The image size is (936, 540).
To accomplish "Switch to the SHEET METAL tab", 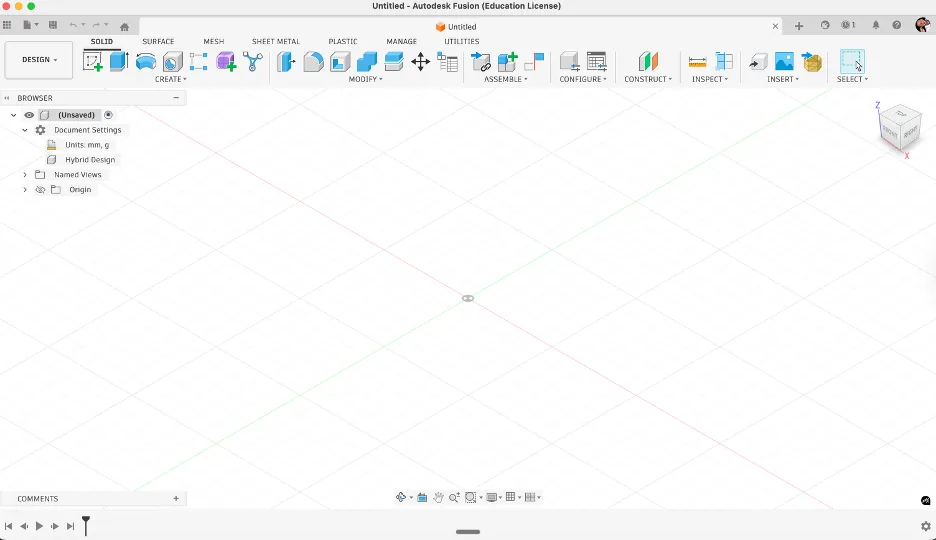I will 276,41.
